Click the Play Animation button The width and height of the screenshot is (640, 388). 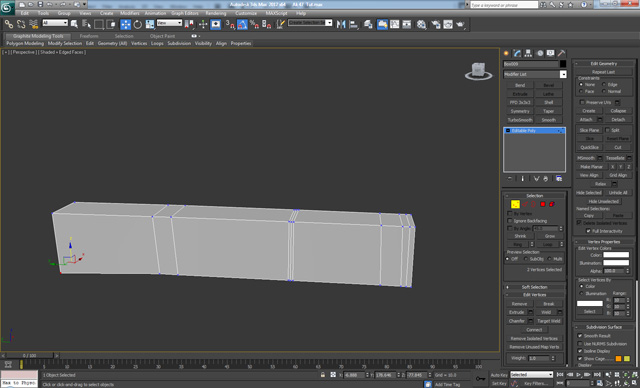pyautogui.click(x=578, y=375)
